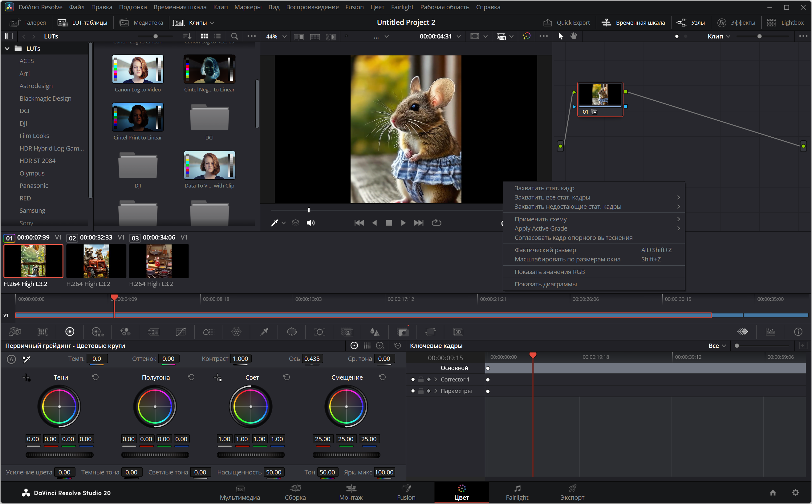Screen dimensions: 812x504
Task: Open the Fairlight page tab
Action: [517, 492]
